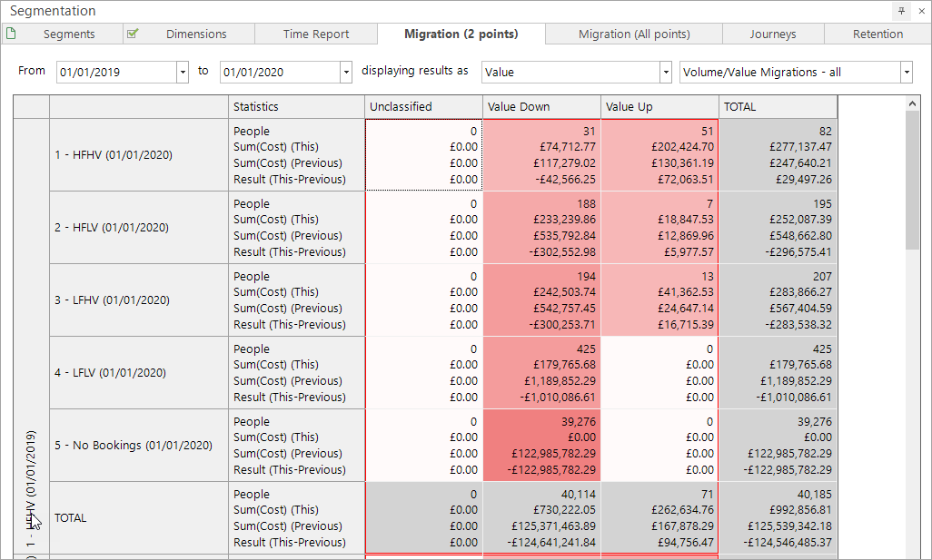Switch to the Journeys tab
The image size is (932, 560).
[x=773, y=34]
